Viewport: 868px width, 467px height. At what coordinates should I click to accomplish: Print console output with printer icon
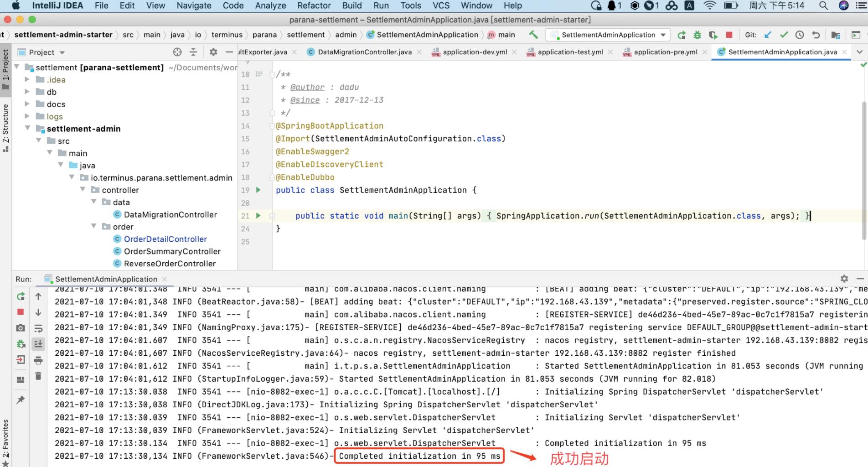pyautogui.click(x=38, y=361)
